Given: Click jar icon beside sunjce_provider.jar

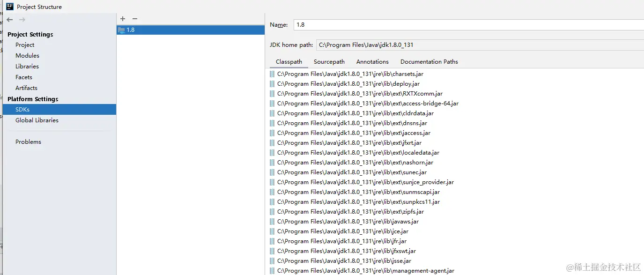Looking at the screenshot, I should click(272, 182).
